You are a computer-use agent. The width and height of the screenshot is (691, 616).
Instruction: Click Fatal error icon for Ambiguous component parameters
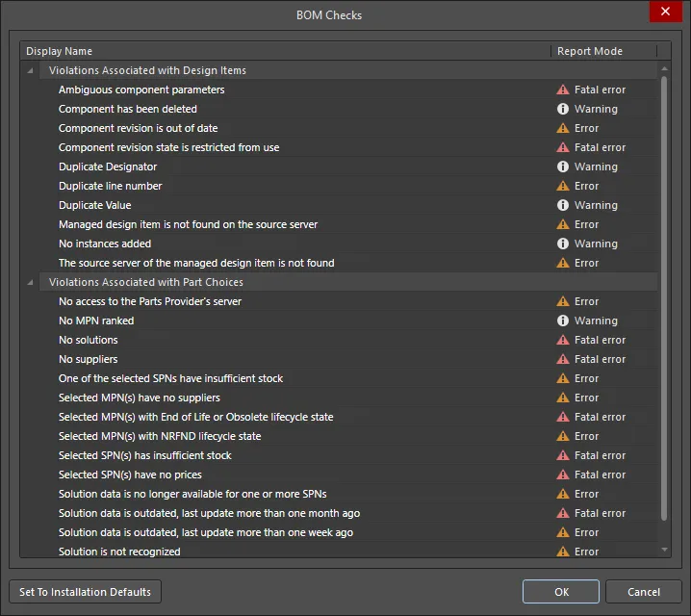coord(562,90)
